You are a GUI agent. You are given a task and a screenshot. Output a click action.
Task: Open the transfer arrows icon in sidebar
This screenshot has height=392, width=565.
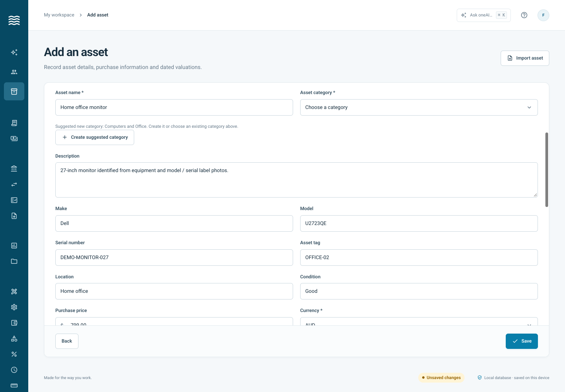coord(14,184)
